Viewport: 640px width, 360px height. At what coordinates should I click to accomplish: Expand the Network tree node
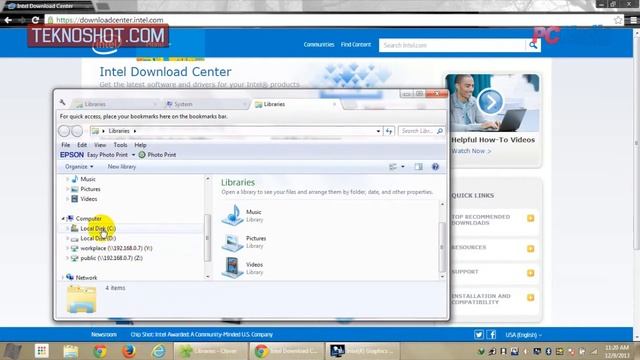tap(63, 278)
